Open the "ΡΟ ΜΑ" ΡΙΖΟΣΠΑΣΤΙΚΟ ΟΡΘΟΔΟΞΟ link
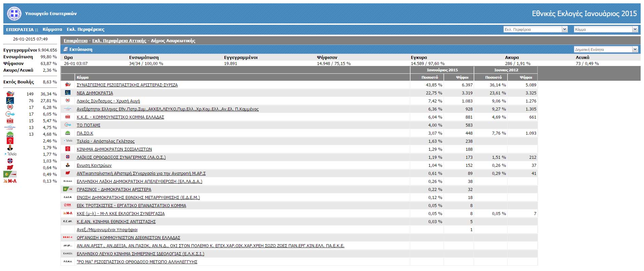 [137, 262]
